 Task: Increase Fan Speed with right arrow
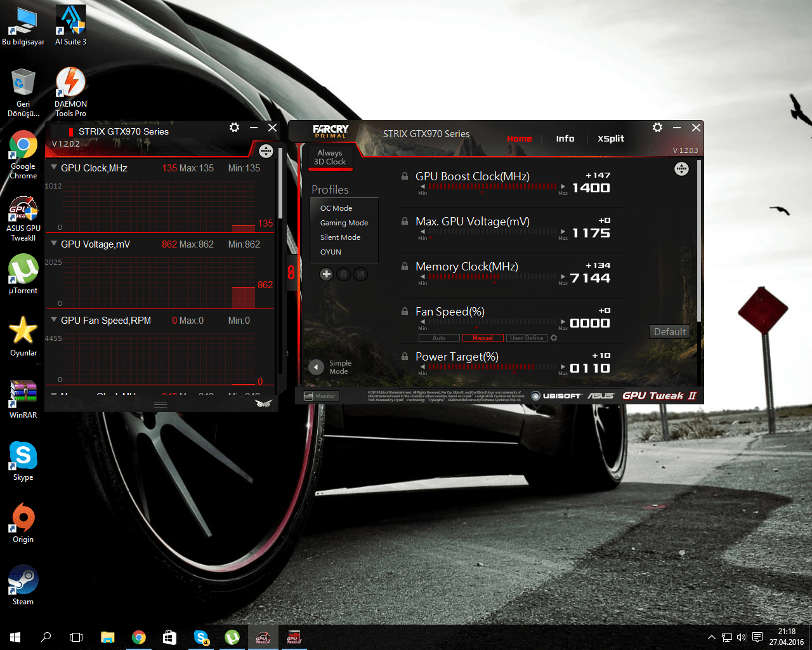(563, 322)
